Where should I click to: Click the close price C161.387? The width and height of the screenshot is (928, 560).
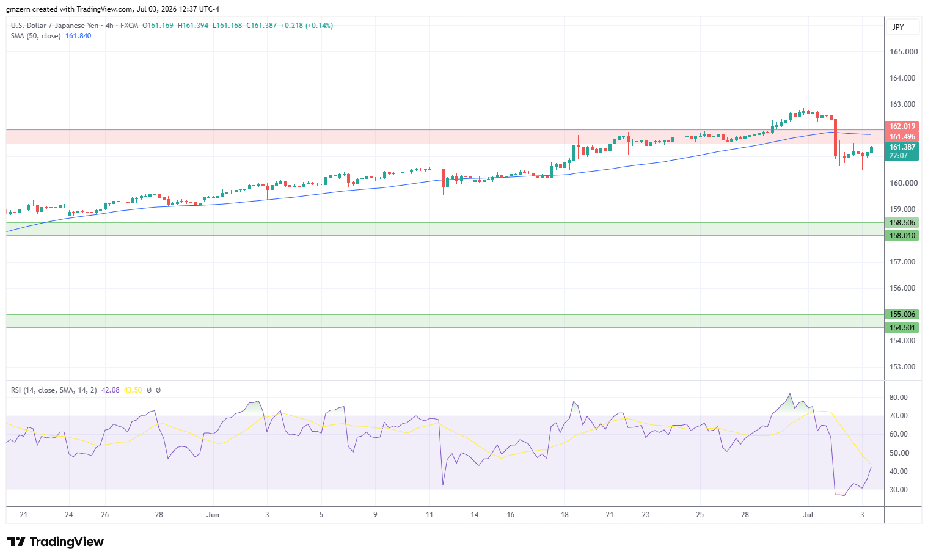click(x=261, y=26)
